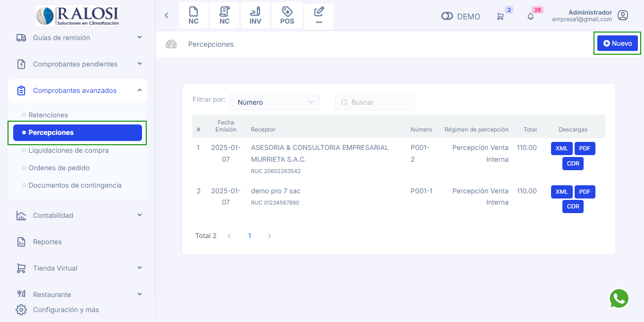The width and height of the screenshot is (644, 322).
Task: Open the user profile avatar icon
Action: [x=623, y=16]
